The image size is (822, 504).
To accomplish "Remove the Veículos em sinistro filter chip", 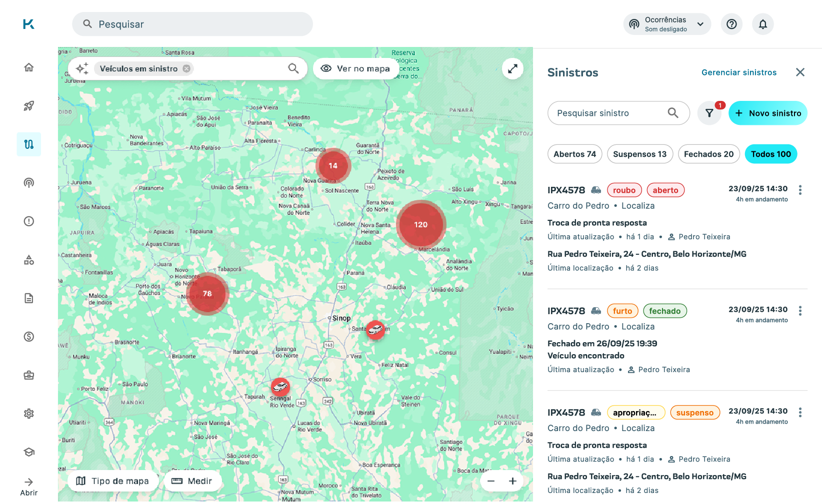I will pos(186,69).
